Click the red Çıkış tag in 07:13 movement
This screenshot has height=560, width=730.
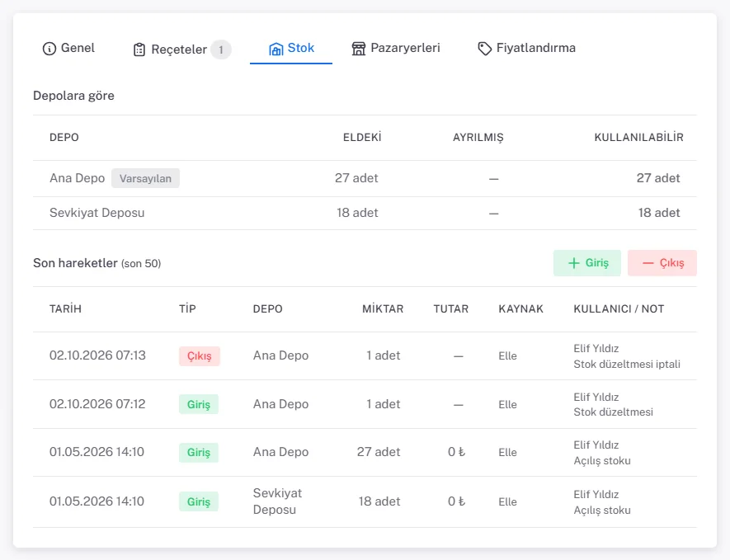point(200,356)
